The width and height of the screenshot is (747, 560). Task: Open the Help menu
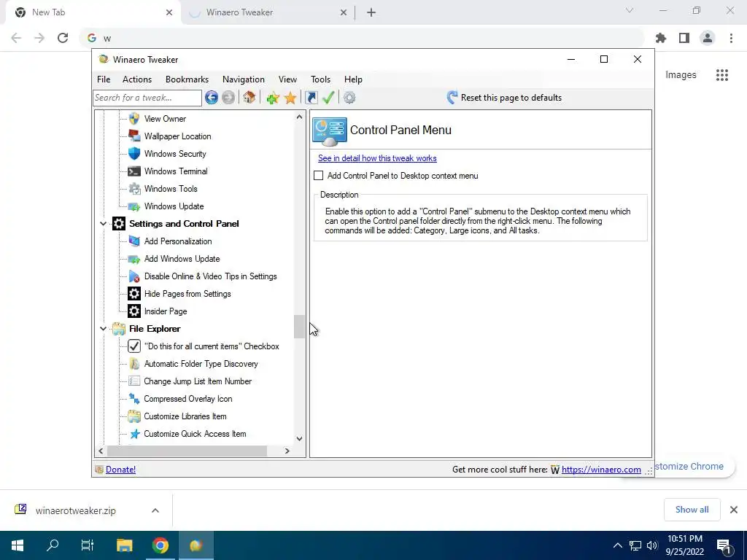coord(354,79)
